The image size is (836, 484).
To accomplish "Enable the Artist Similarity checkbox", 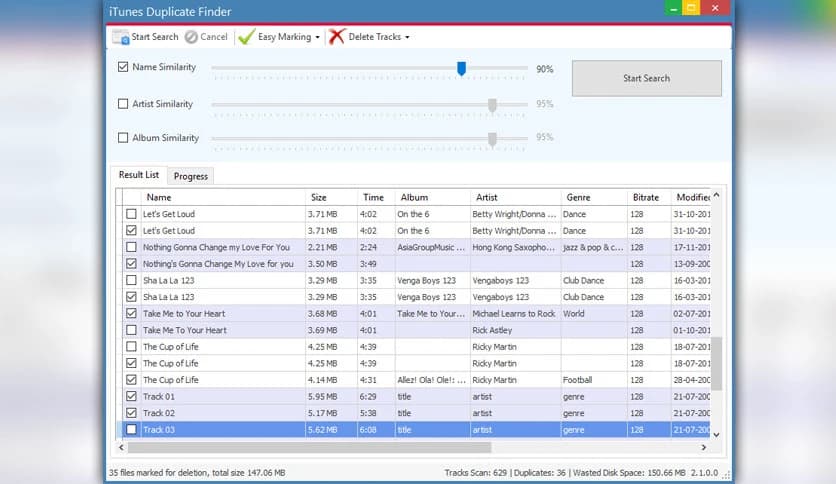I will (x=123, y=104).
